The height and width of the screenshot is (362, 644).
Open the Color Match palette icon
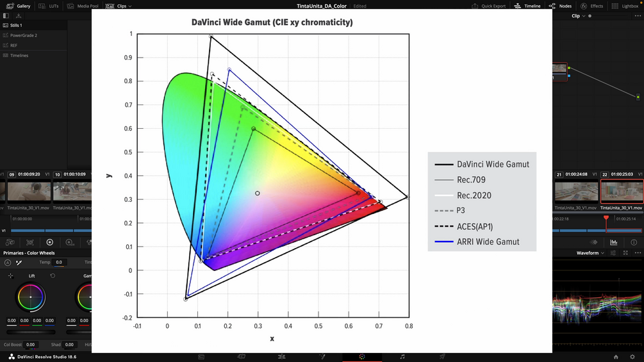pyautogui.click(x=30, y=242)
